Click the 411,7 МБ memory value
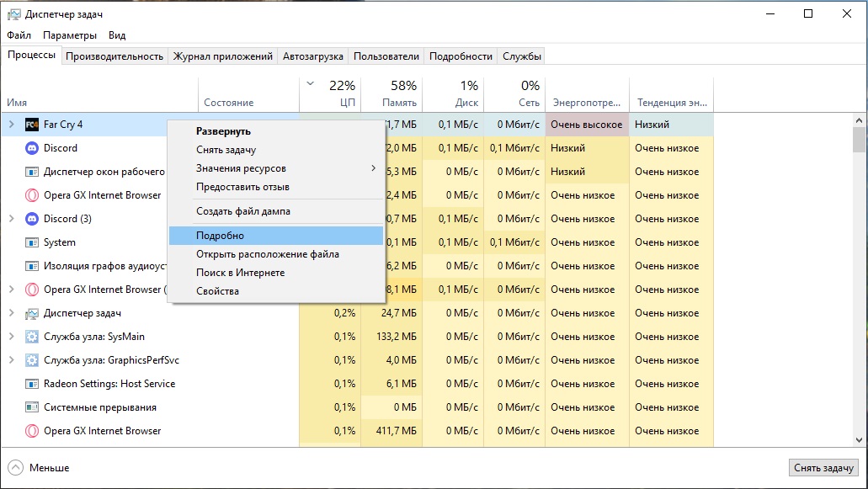This screenshot has height=489, width=868. pos(398,431)
